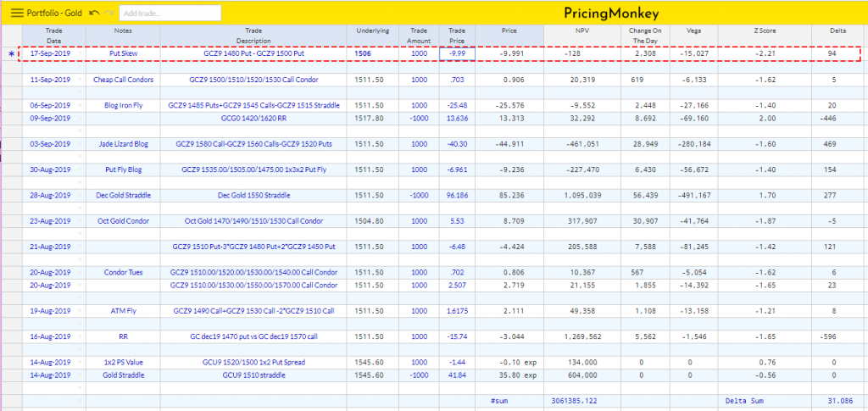
Task: Open date dropdown arrow for 17-Sep-2019
Action: [x=81, y=54]
